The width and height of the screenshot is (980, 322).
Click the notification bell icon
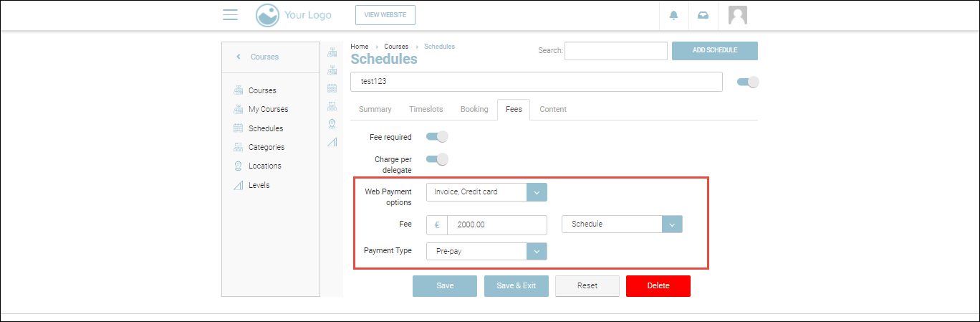[673, 15]
